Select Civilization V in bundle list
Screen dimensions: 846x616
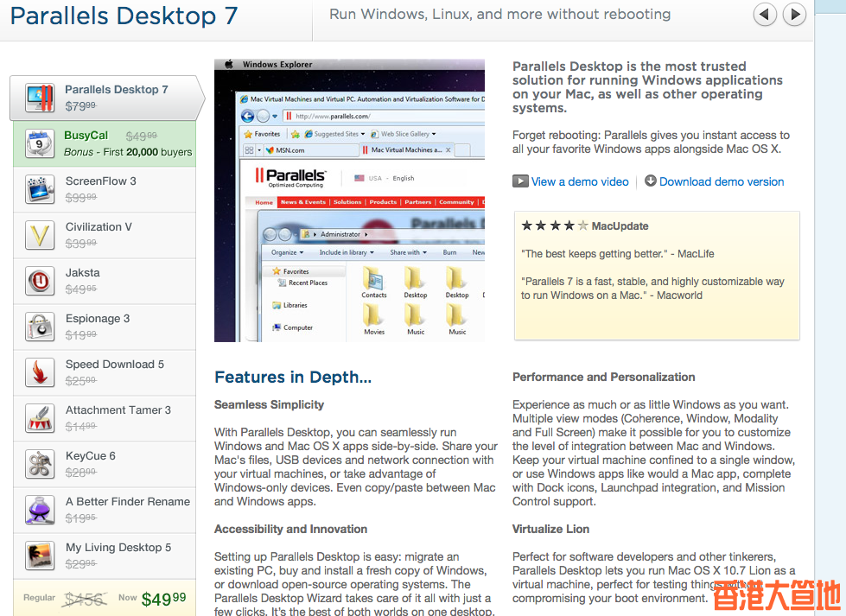click(x=105, y=236)
